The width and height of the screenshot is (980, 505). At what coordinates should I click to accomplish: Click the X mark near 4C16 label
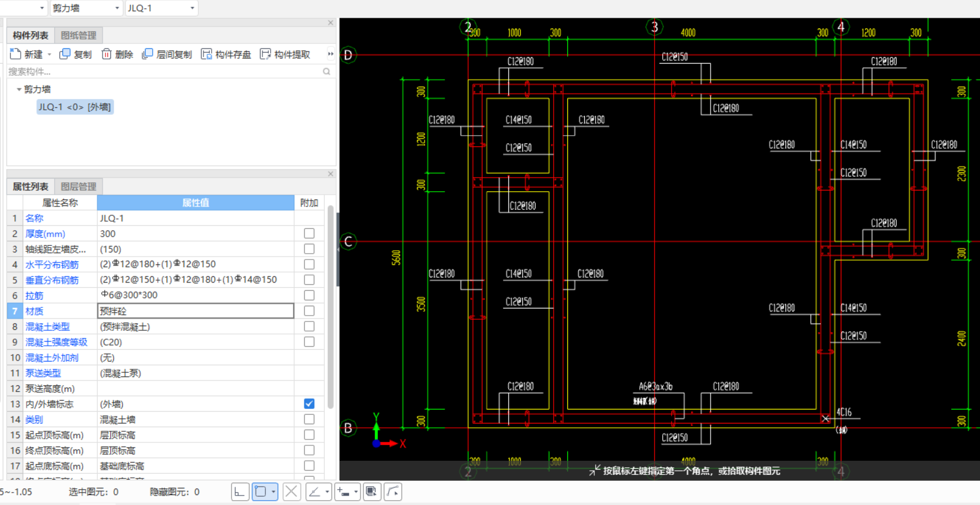pos(826,418)
